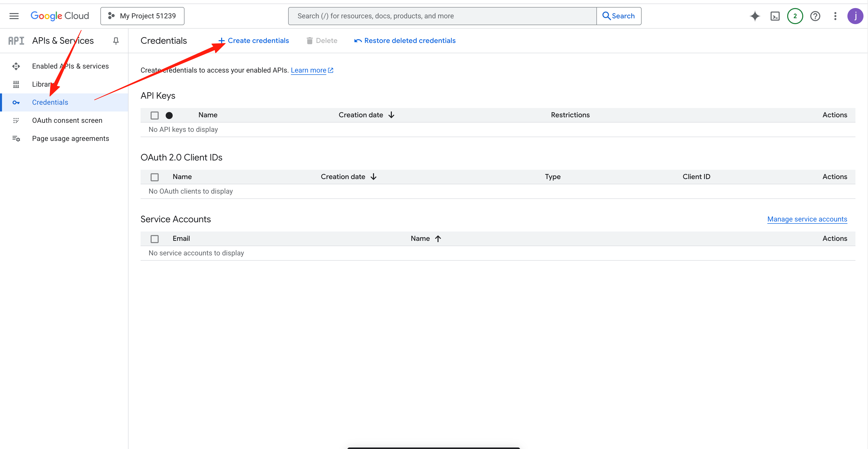Open OAuth consent screen page
Image resolution: width=868 pixels, height=449 pixels.
click(67, 120)
